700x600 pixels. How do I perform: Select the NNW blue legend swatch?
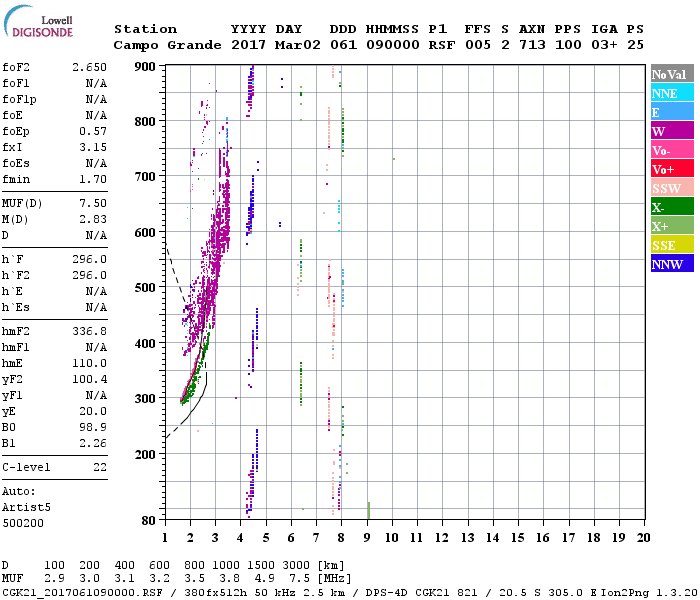(672, 264)
